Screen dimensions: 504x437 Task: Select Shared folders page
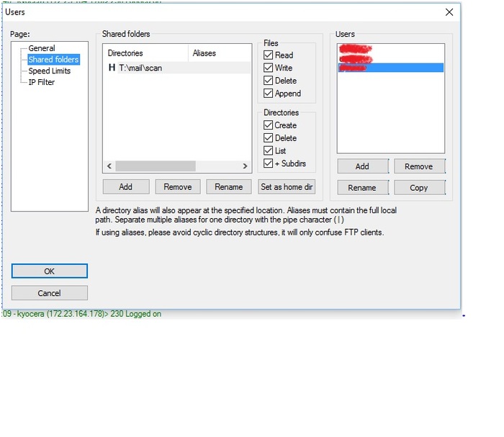[53, 60]
